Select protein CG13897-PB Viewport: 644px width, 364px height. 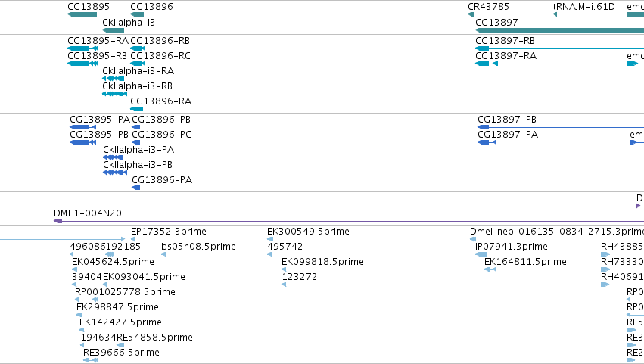[x=507, y=120]
